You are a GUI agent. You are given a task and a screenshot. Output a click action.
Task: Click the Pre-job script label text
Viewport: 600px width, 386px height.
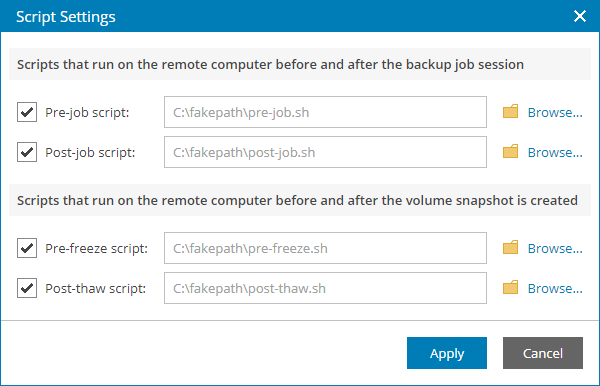pos(87,112)
